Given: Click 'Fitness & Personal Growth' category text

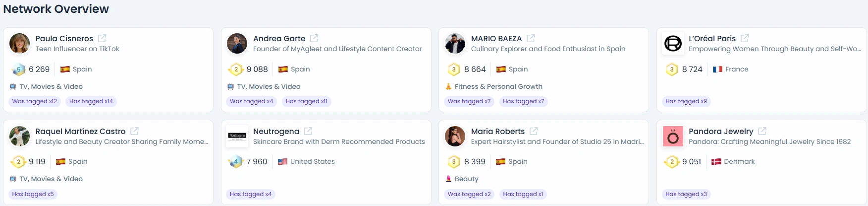Looking at the screenshot, I should (x=498, y=87).
